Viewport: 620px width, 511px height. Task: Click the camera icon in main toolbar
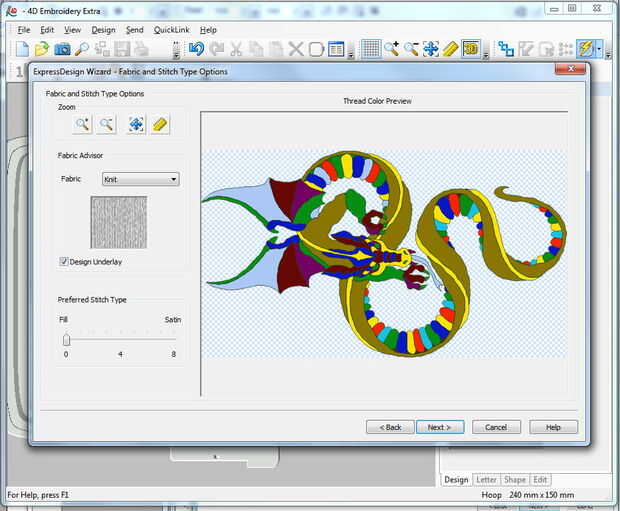click(62, 49)
